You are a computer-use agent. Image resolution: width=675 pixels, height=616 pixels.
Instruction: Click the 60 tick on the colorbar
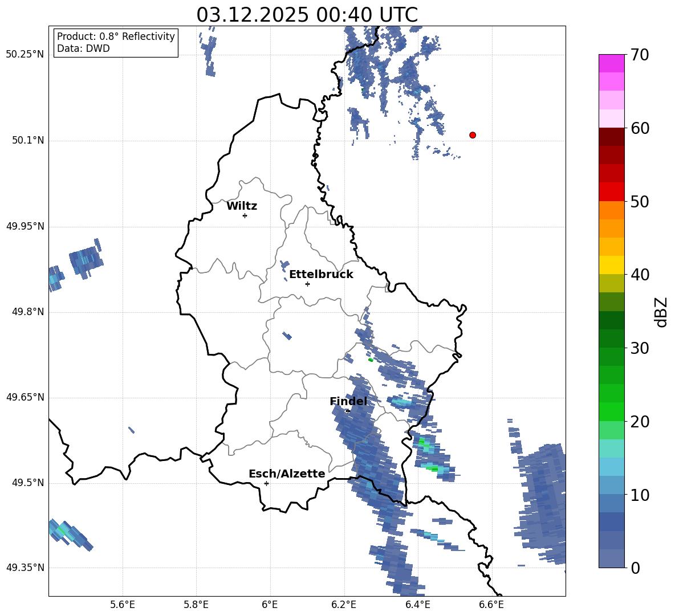click(640, 128)
